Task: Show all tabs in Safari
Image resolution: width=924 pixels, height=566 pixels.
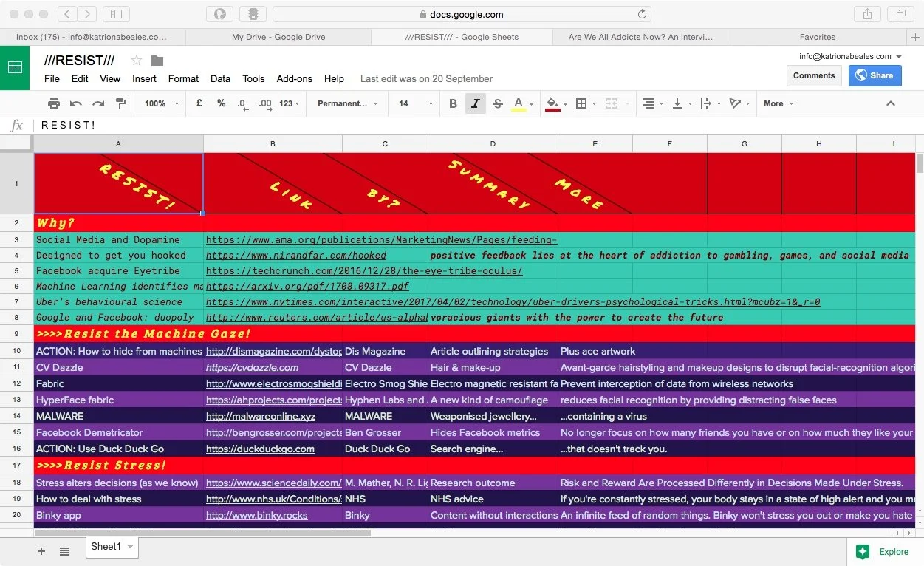Action: 901,14
